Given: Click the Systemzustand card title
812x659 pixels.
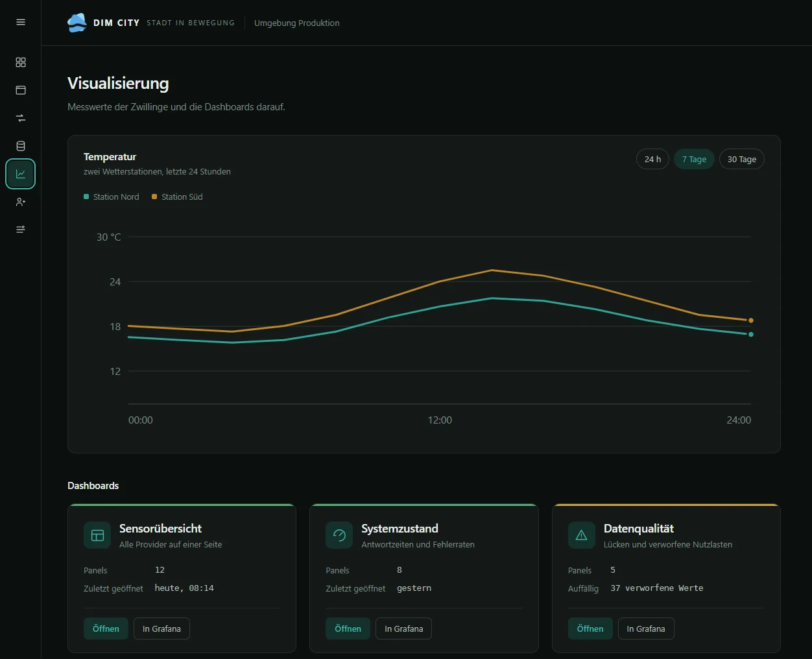Looking at the screenshot, I should pos(400,529).
